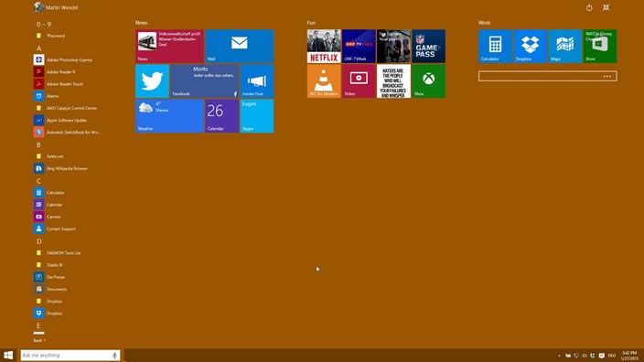Open the Facebook tile
Screen dimensions: 644x362
coord(204,80)
